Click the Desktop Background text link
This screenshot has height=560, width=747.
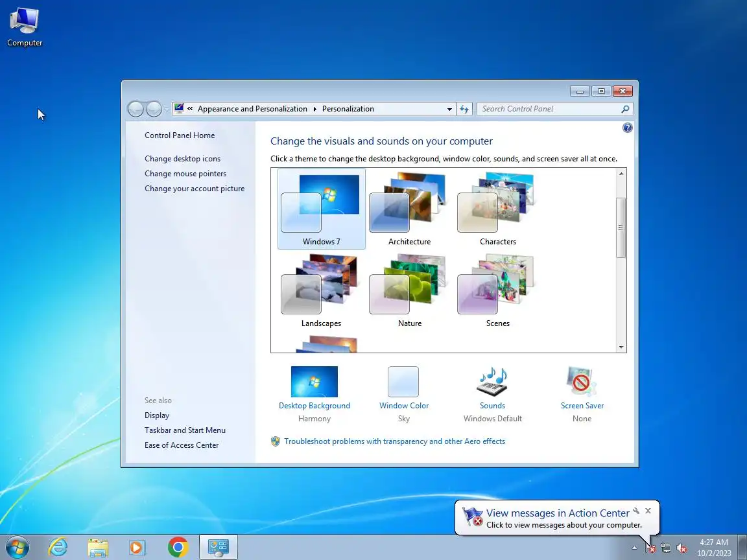pyautogui.click(x=314, y=406)
